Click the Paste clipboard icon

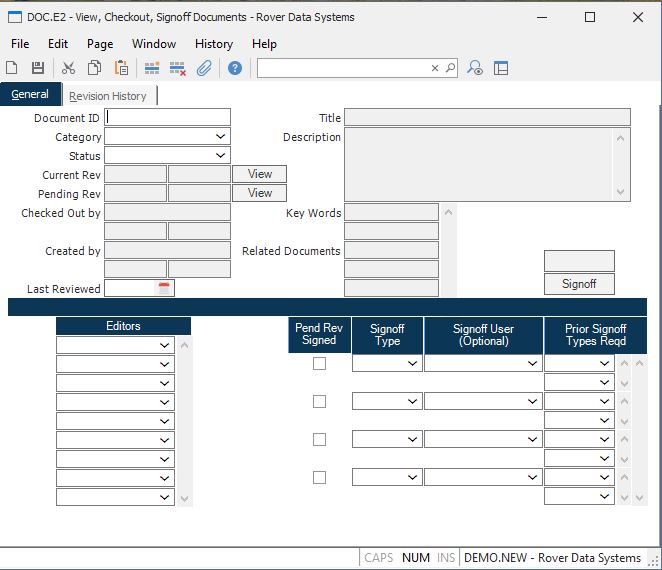121,68
